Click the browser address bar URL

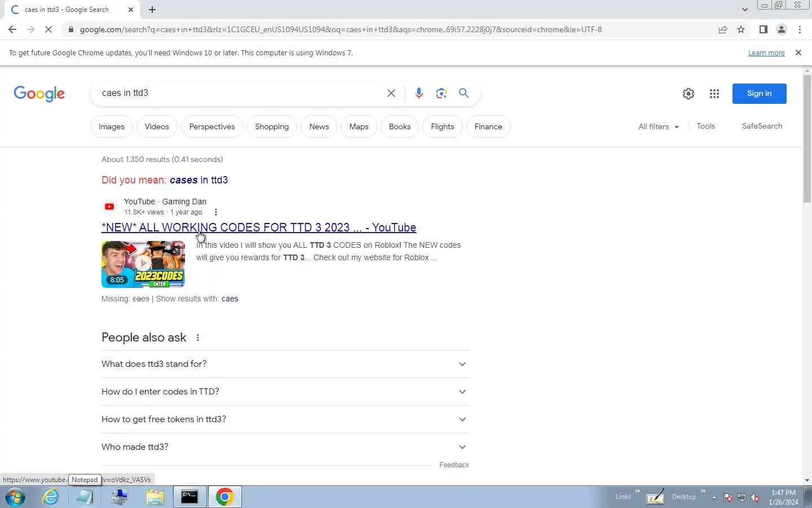click(x=341, y=29)
